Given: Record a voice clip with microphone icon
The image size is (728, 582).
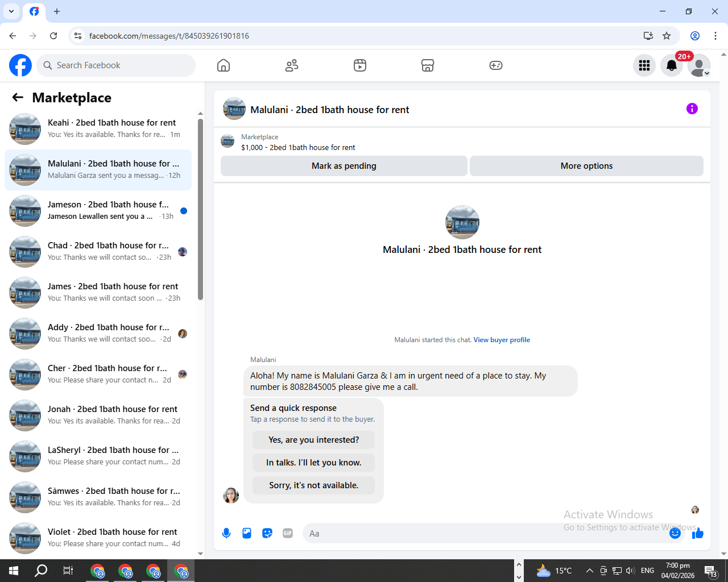Looking at the screenshot, I should pyautogui.click(x=226, y=533).
